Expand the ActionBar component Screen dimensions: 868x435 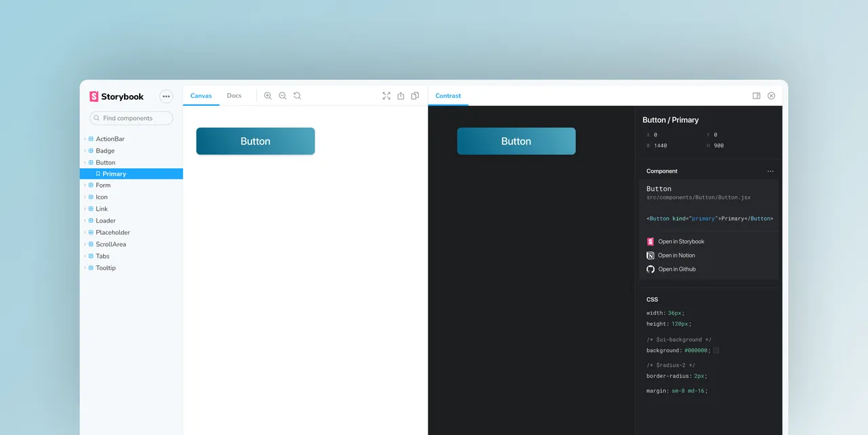coord(85,139)
